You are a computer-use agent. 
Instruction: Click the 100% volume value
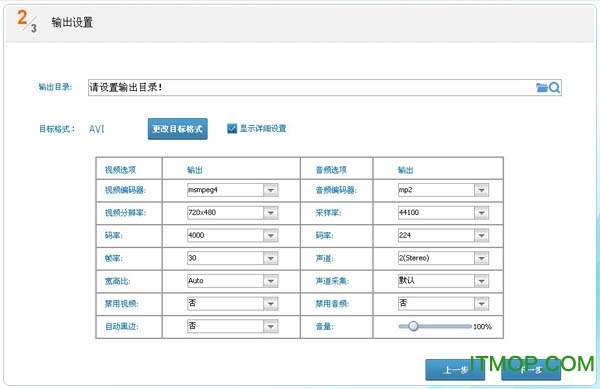[x=483, y=327]
